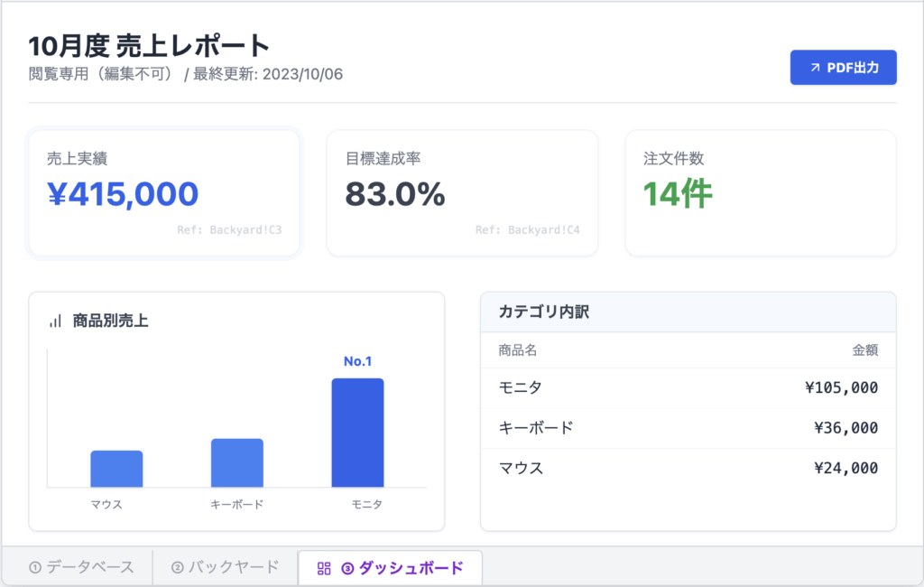The image size is (924, 587).
Task: Select the キーボード row showing ¥36,000
Action: 688,427
